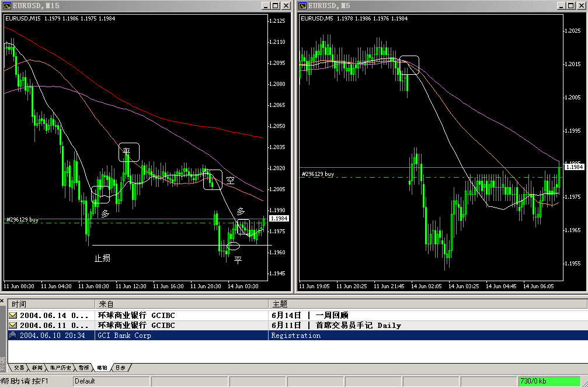The image size is (588, 387).
Task: Click the '帮助请按F1' status bar text
Action: (x=25, y=381)
